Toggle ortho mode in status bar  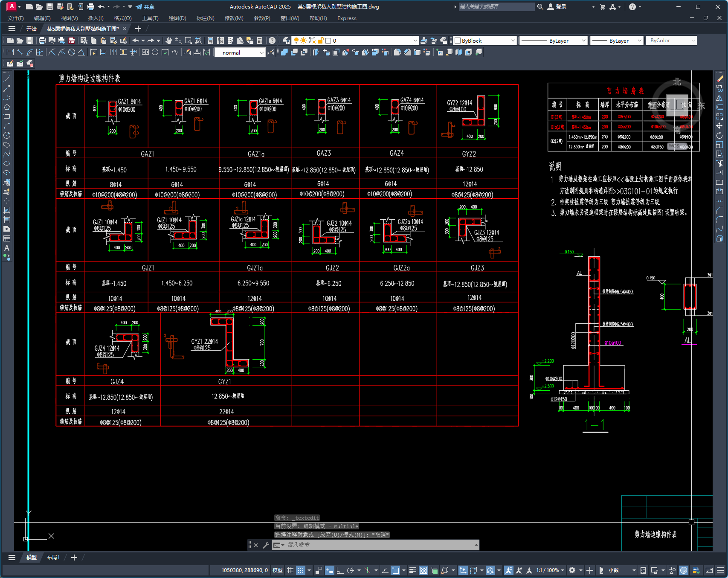point(340,570)
